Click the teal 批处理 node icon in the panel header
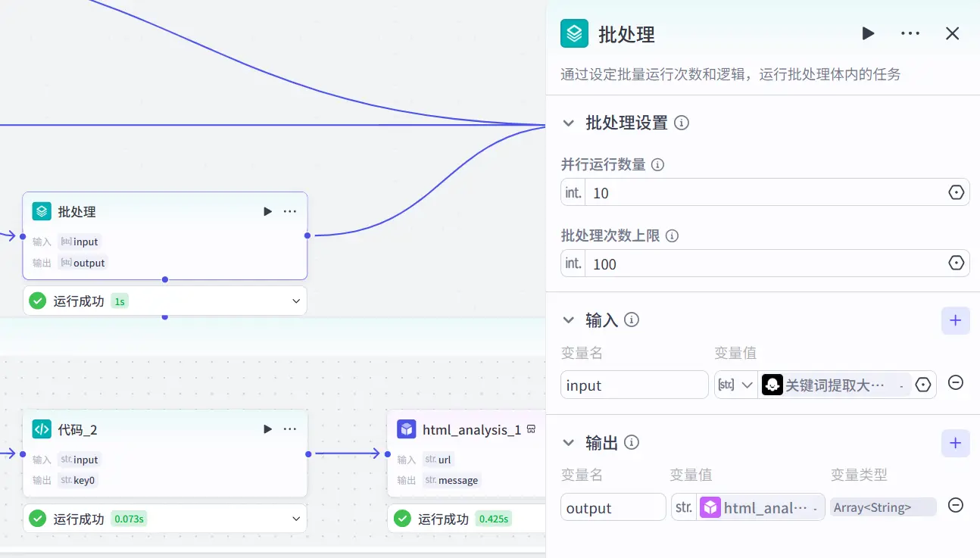 click(x=573, y=33)
